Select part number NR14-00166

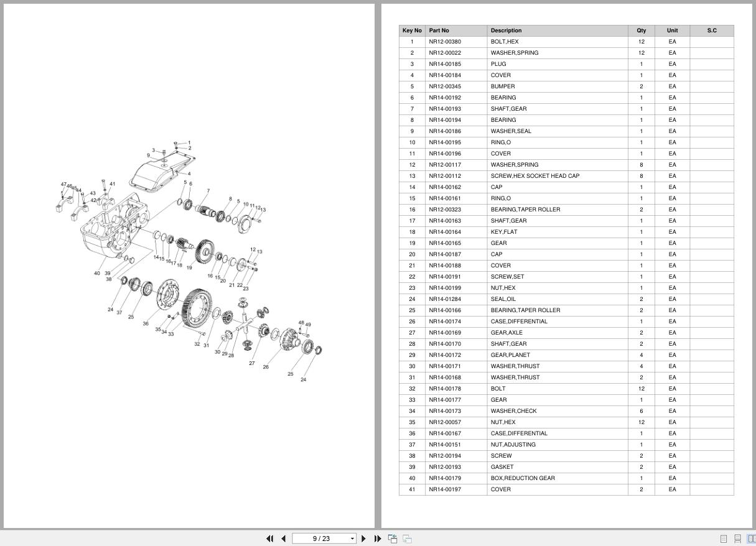445,310
